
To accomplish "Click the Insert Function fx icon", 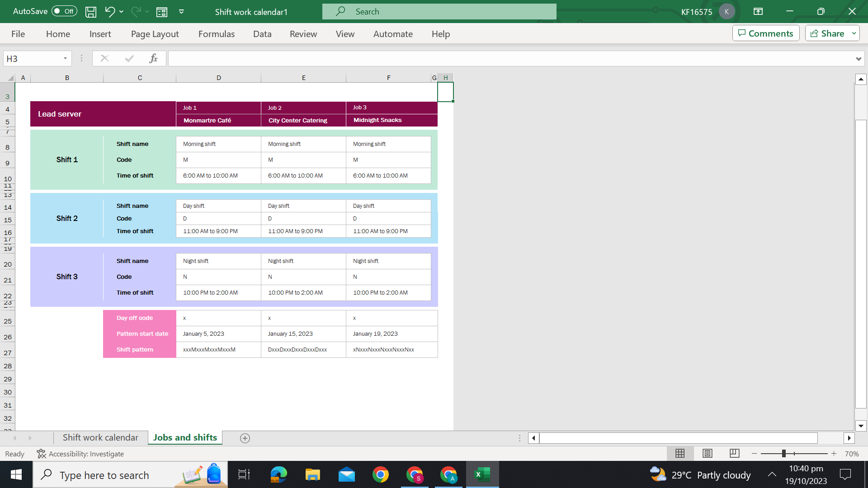I will 153,58.
